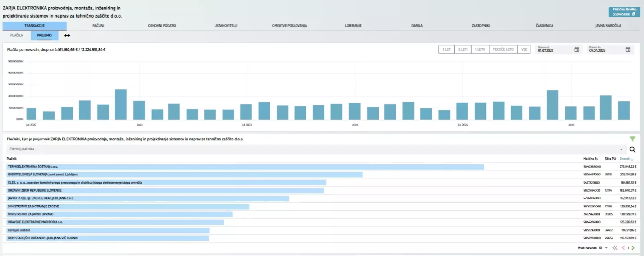Click the green filter funnel icon

(x=632, y=139)
